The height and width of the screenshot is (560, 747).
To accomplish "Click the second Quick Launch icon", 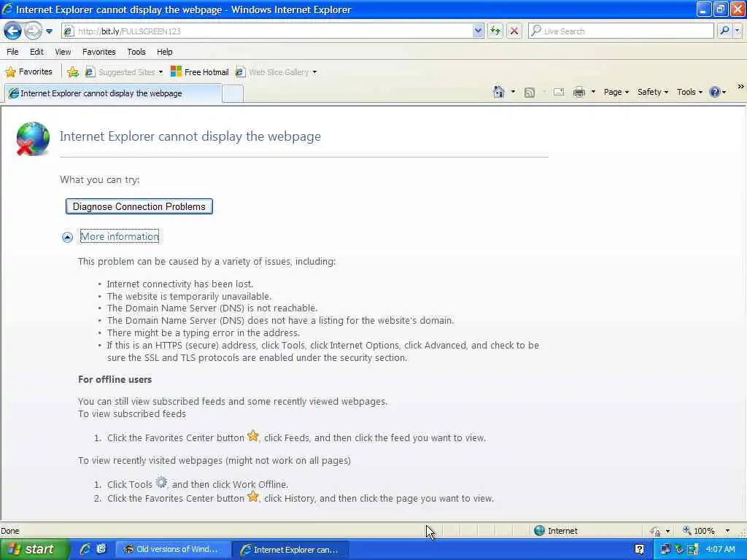I will 101,550.
